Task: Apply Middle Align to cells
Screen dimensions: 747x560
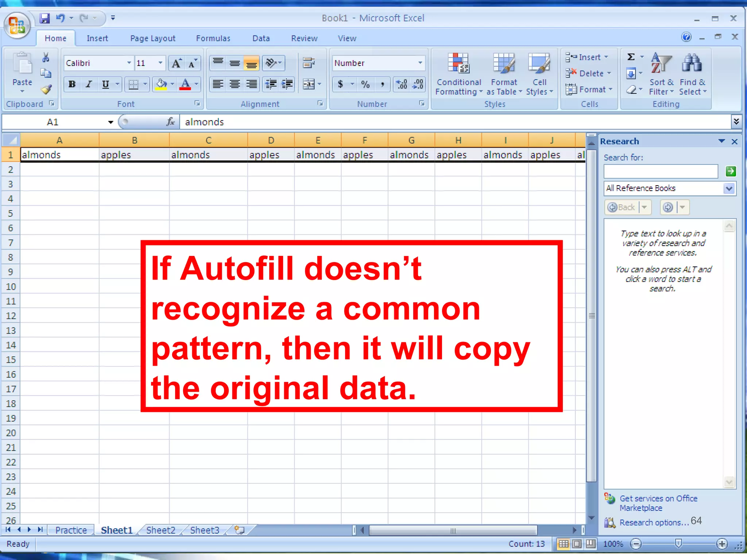Action: 235,63
